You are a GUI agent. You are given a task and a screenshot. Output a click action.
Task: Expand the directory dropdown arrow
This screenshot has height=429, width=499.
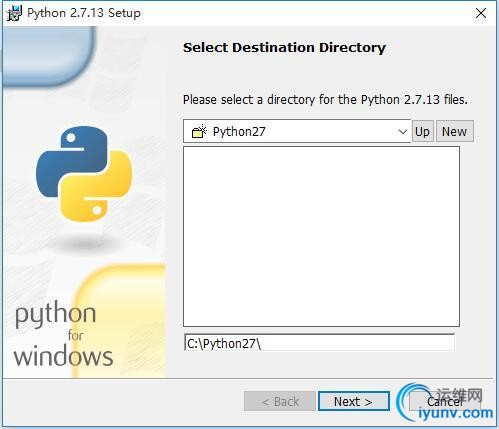(403, 132)
